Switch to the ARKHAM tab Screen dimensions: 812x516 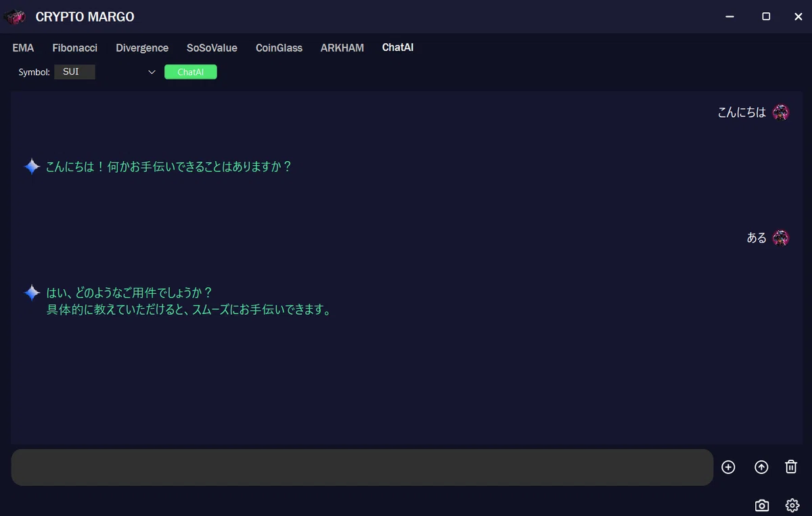(x=342, y=48)
